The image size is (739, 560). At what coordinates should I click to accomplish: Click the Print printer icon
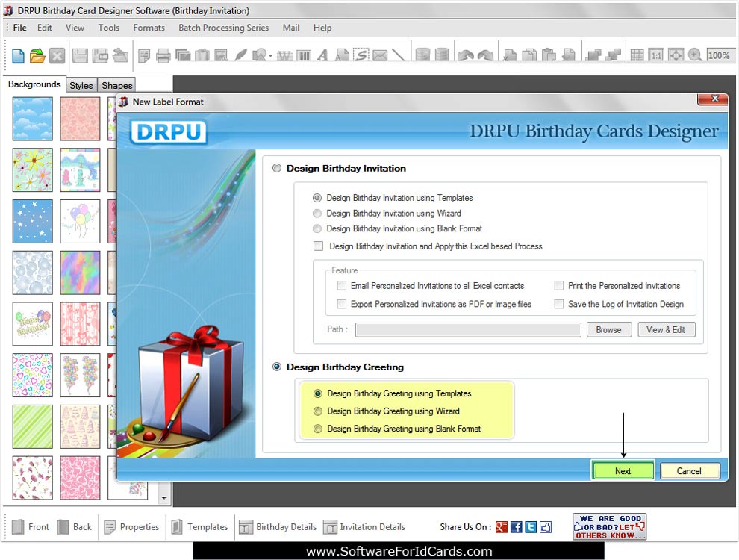point(163,55)
